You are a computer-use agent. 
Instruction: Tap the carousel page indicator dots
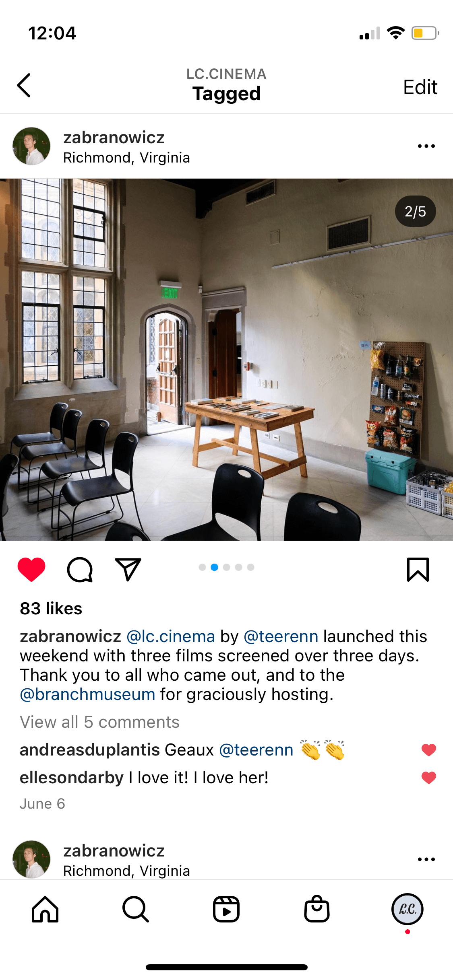click(226, 567)
